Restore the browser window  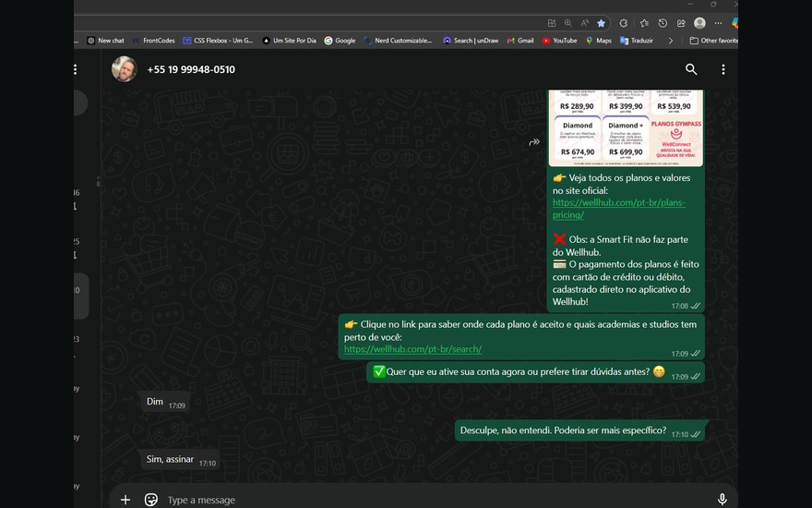click(713, 4)
